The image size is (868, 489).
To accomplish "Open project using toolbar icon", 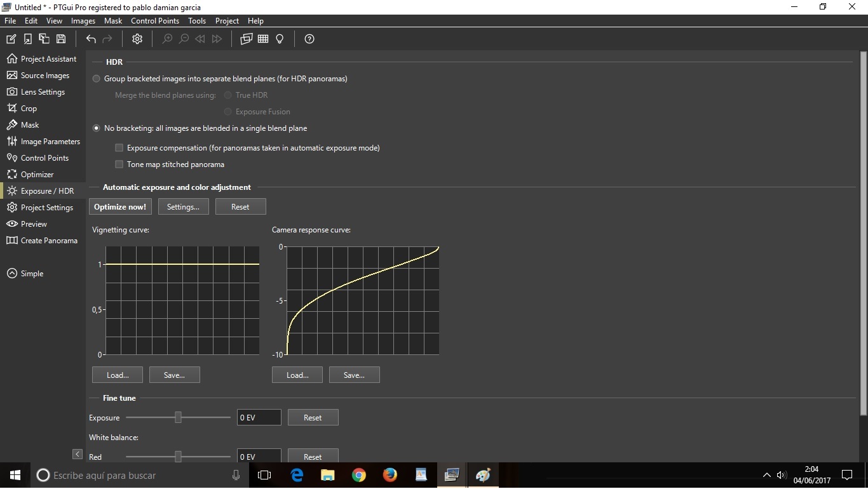I will pyautogui.click(x=27, y=39).
